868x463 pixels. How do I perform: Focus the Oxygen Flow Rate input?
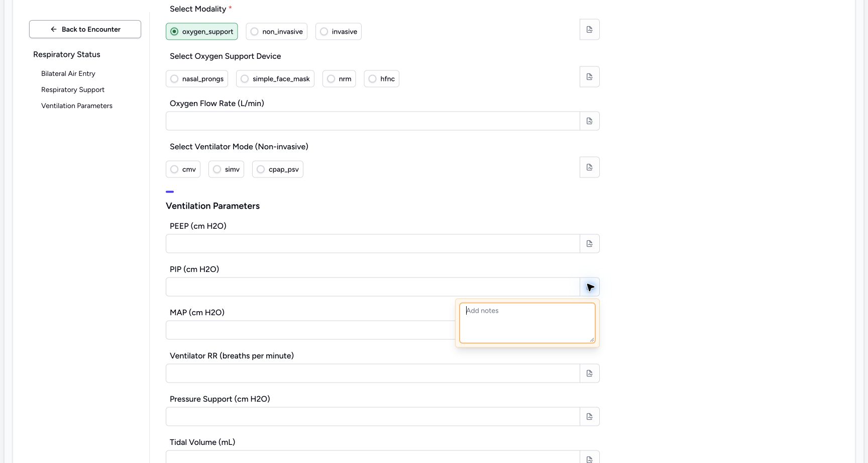point(373,121)
